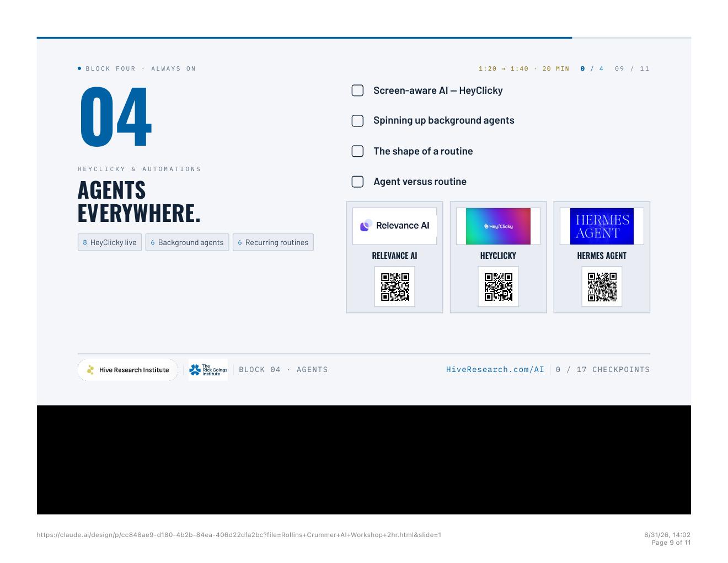Click the HEYCLICKY card caption

[x=498, y=256]
